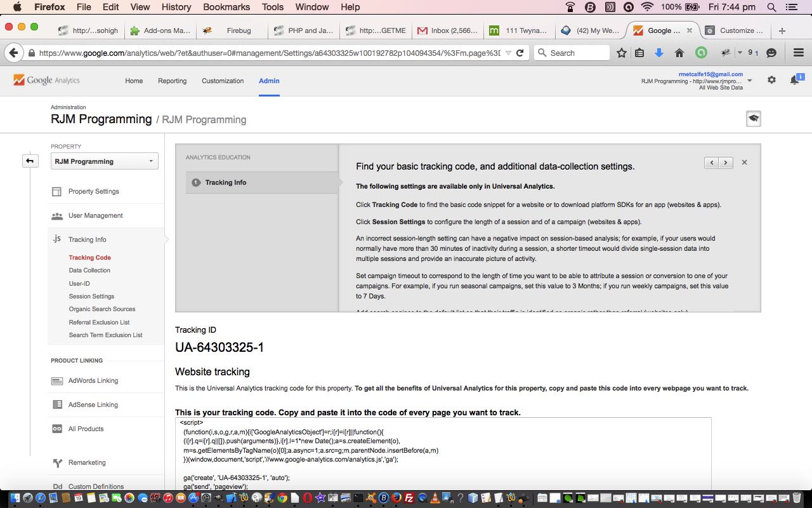Open the User-ID settings link
The image size is (812, 508).
(79, 283)
